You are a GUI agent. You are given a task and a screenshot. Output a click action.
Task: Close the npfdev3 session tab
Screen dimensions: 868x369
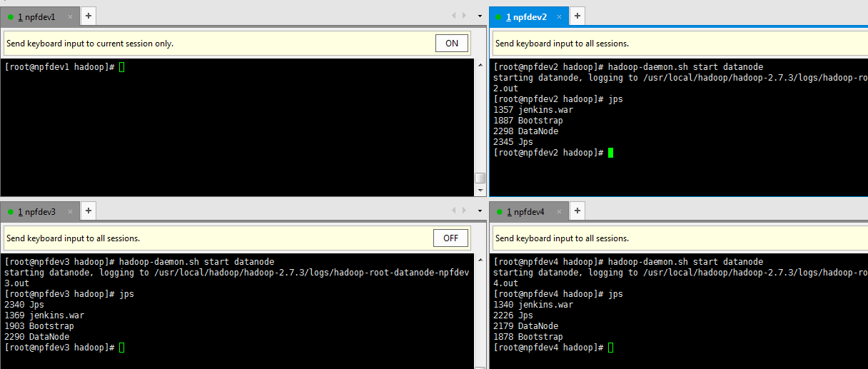(x=70, y=212)
